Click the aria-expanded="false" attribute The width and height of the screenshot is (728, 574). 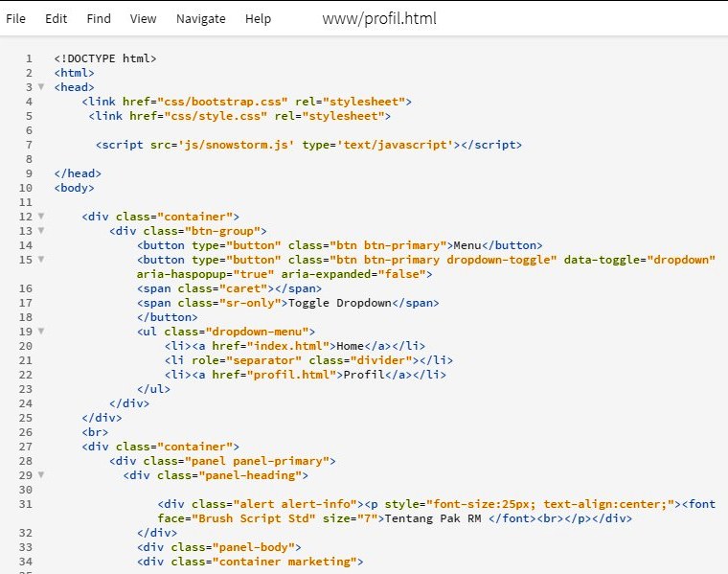(353, 274)
